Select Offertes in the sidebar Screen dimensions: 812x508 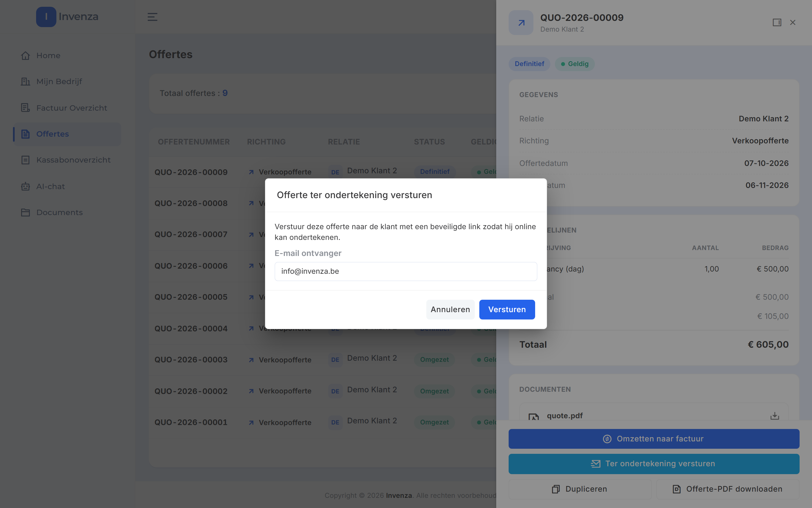coord(67,134)
